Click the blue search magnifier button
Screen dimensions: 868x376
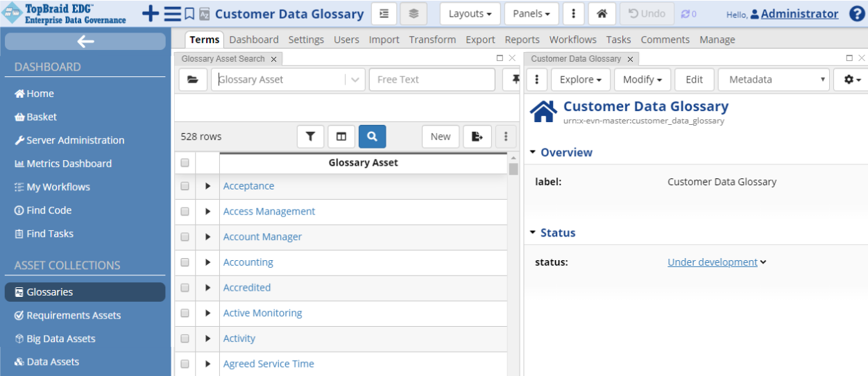click(x=373, y=137)
